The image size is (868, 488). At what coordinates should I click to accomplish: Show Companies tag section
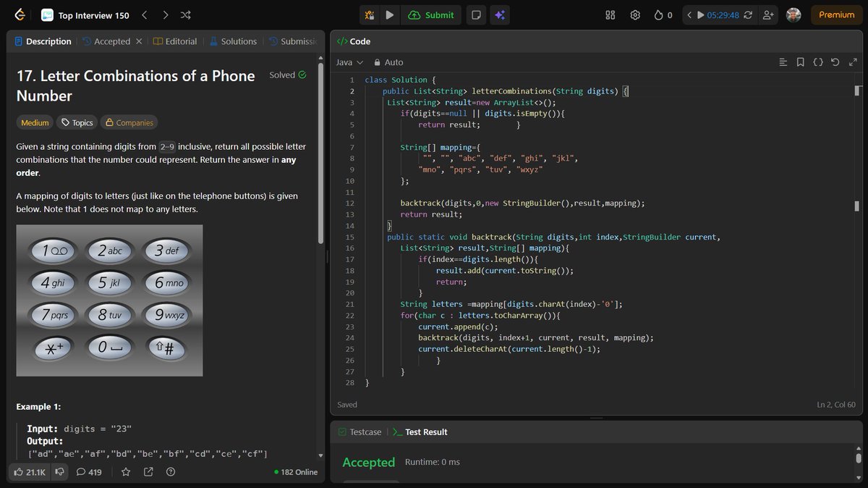pos(128,123)
